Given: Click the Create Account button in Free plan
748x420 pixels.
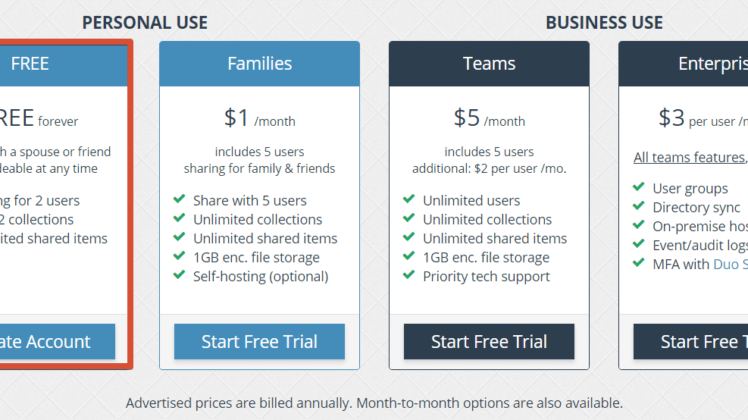Looking at the screenshot, I should coord(57,342).
